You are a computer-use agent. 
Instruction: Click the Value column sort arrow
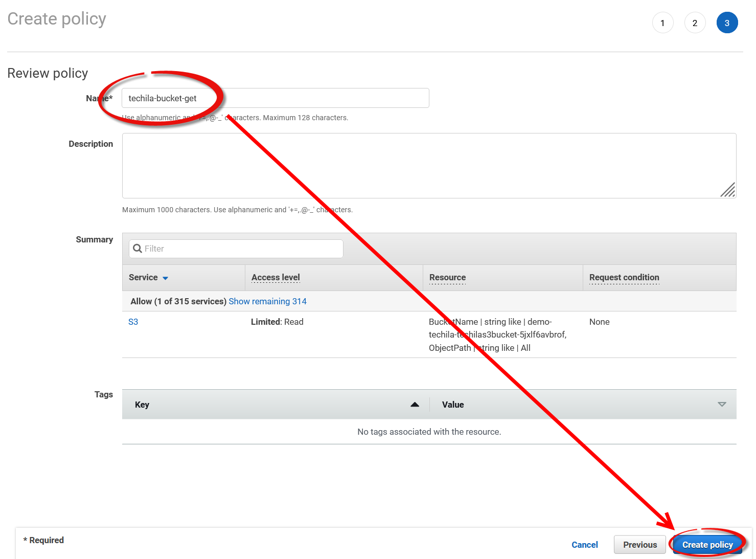(x=722, y=405)
